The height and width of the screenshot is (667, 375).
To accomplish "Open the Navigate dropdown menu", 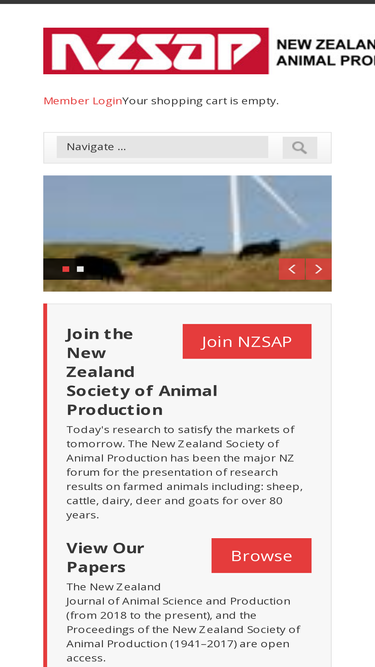I will click(162, 147).
